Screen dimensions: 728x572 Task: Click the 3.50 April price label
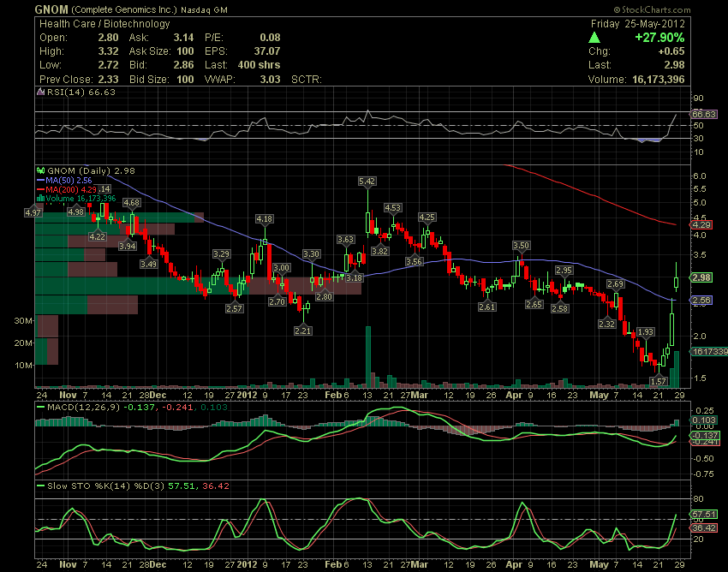(x=521, y=245)
